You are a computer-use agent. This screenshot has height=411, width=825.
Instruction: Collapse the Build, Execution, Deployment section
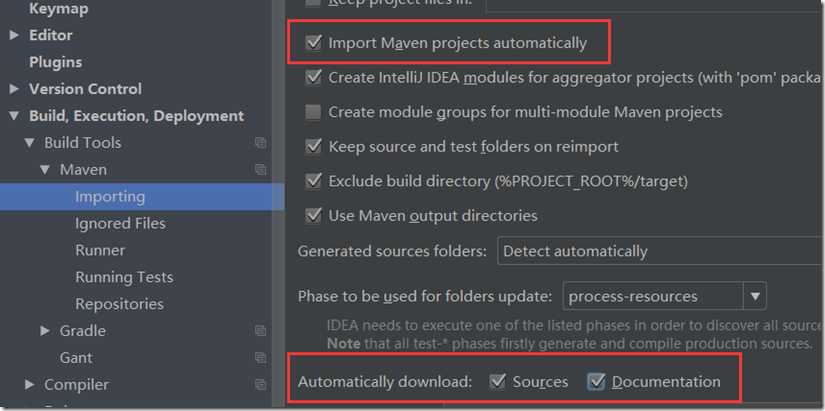(x=14, y=116)
